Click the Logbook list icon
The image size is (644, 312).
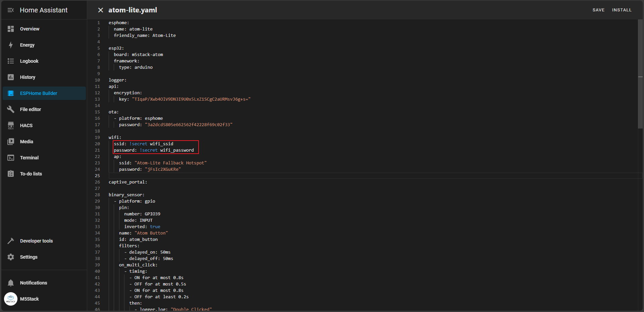point(11,61)
